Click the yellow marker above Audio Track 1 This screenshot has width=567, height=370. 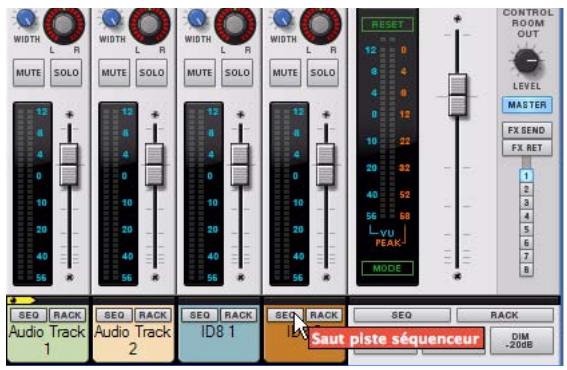click(21, 300)
